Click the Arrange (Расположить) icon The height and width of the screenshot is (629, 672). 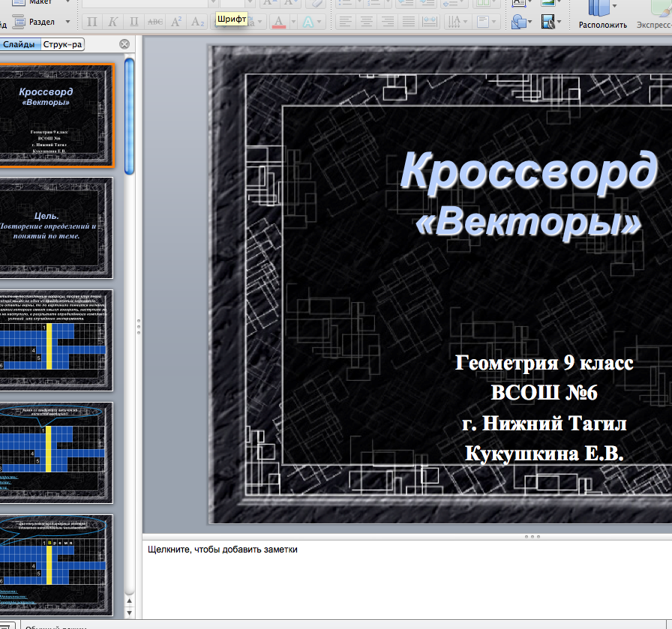coord(598,9)
